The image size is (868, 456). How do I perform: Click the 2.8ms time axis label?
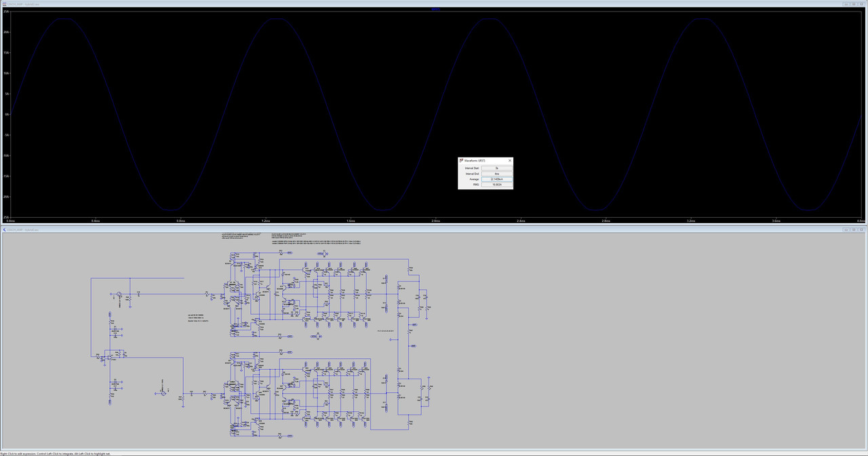pos(606,221)
